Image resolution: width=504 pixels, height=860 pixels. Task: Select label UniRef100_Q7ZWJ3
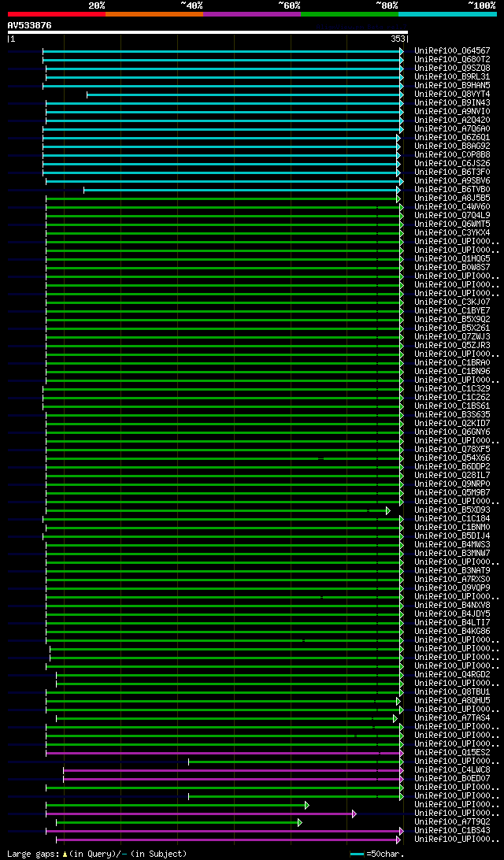click(453, 337)
